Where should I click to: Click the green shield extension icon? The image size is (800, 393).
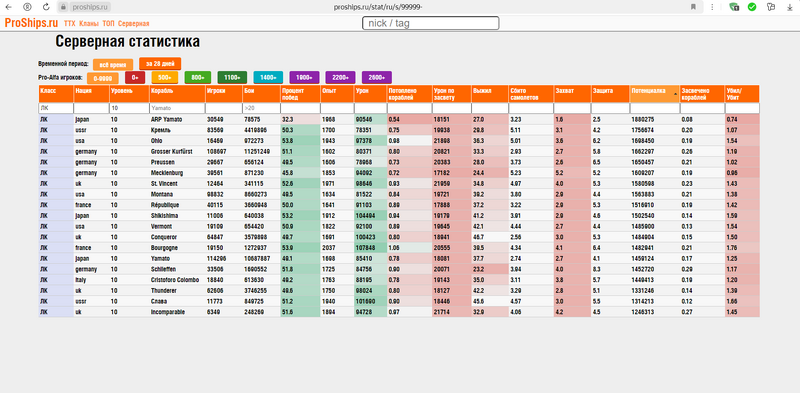(734, 7)
